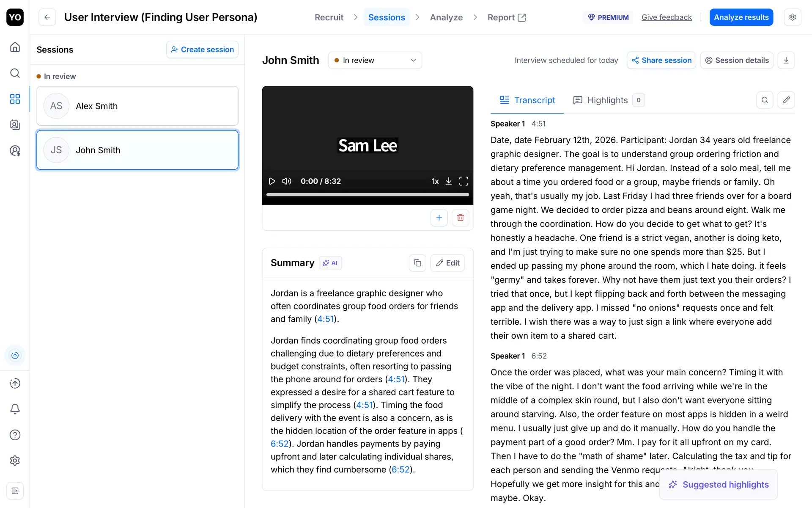
Task: Open the top-right settings gear menu
Action: pyautogui.click(x=793, y=17)
